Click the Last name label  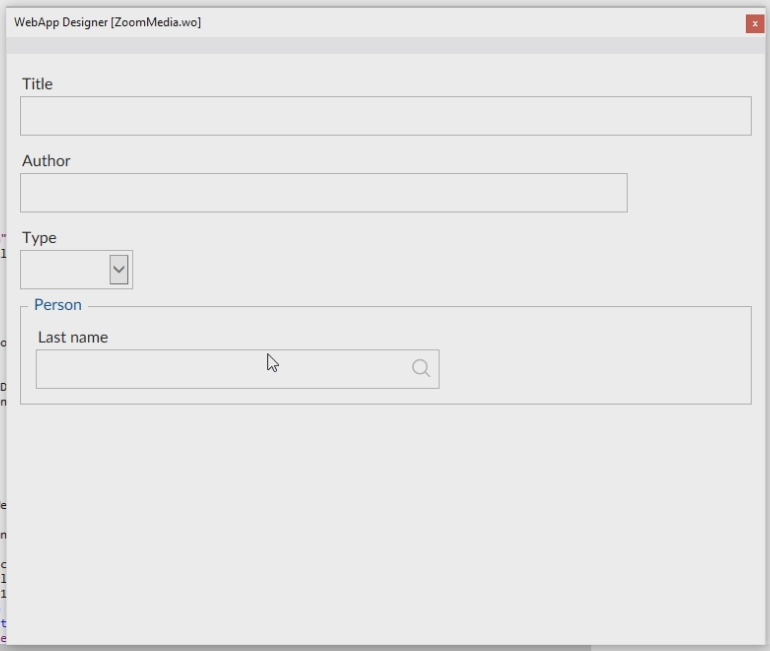[x=73, y=337]
